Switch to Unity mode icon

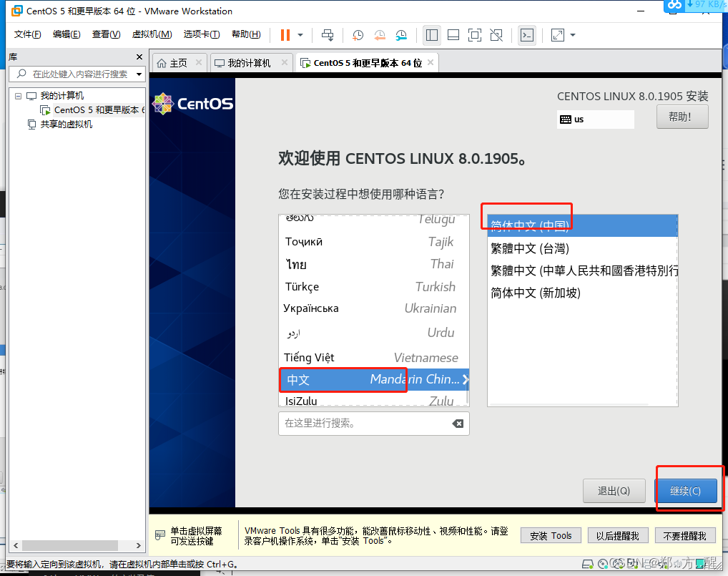[496, 35]
